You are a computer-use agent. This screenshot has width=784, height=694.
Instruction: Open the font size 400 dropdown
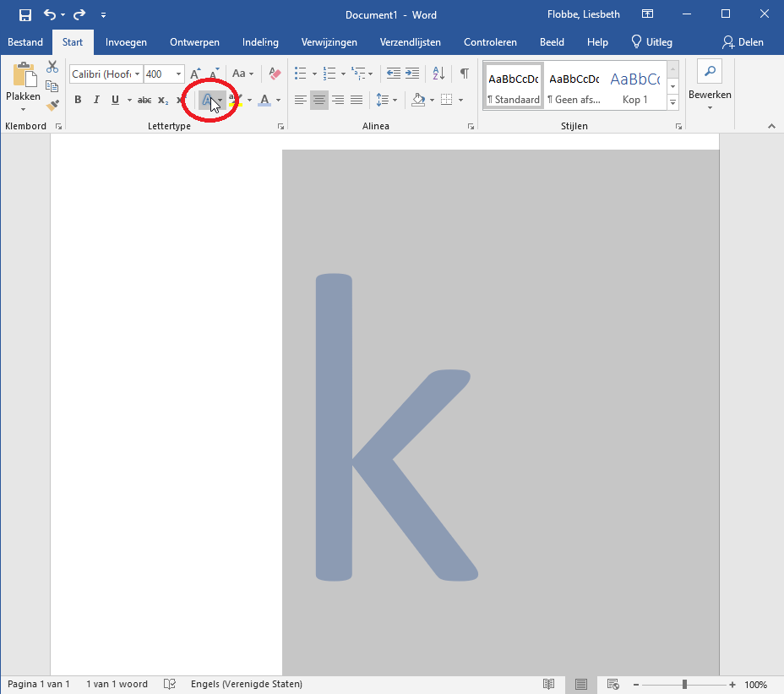(178, 74)
